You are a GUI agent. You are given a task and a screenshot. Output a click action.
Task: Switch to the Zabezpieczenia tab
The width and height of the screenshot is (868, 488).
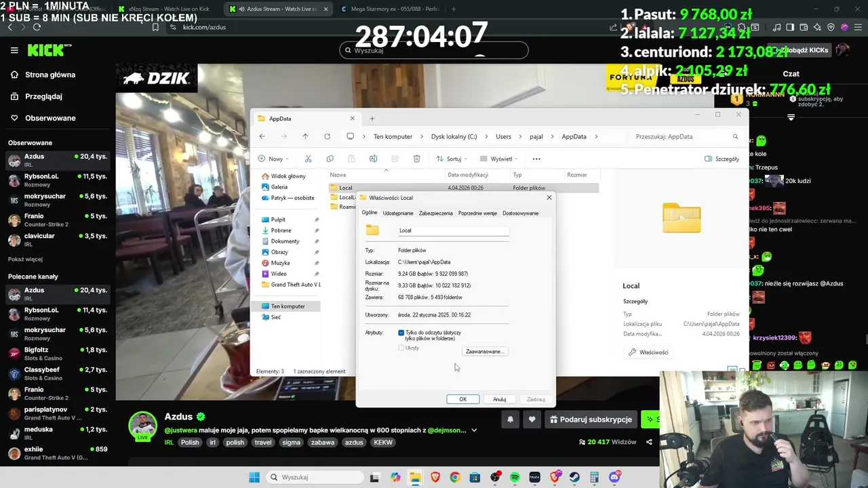click(x=435, y=213)
